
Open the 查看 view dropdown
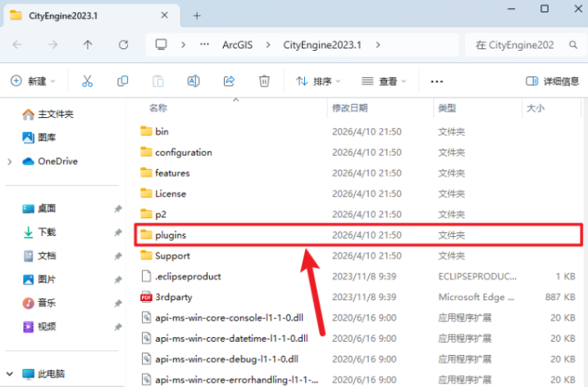coord(383,81)
